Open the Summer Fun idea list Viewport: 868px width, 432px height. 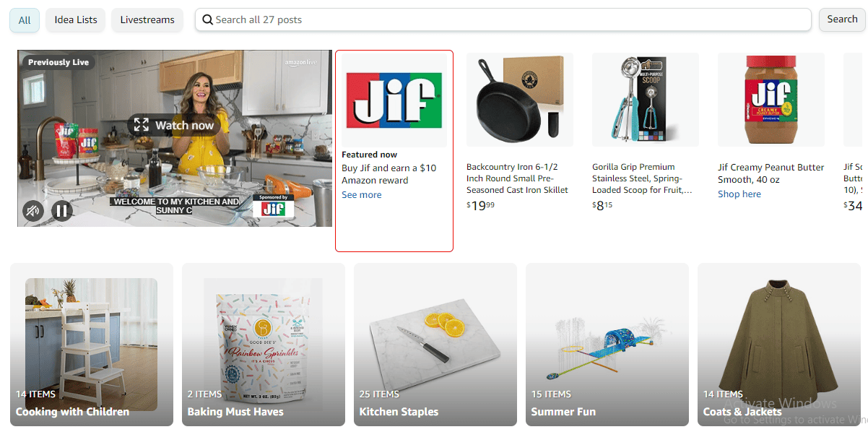point(607,345)
